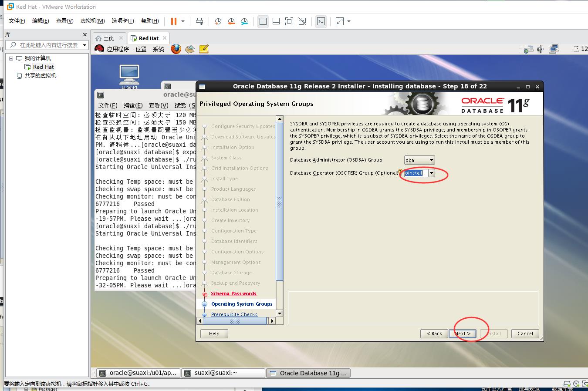Switch to oracle@suaxi:/u01 taskbar window

click(138, 373)
